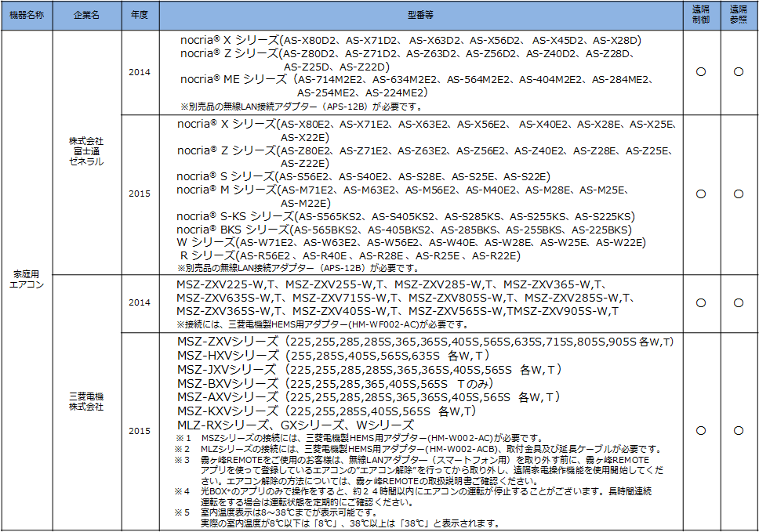Screen dimensions: 759x532
Task: Select 遠隔制御 circle for 富士通ゼネラル 2015
Action: pos(701,194)
